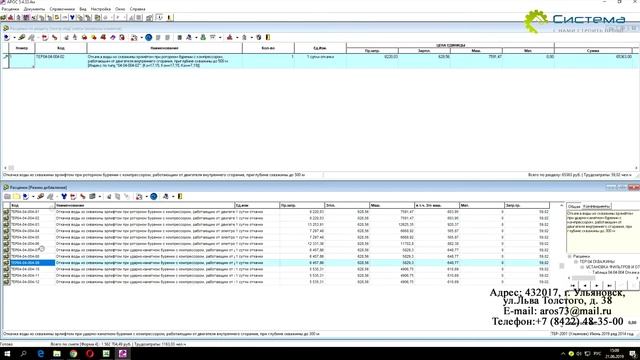Collapse the УСТАНОВКА ФИЛЬТРОВ tree node
Screen dimensions: 640x360
point(582,267)
